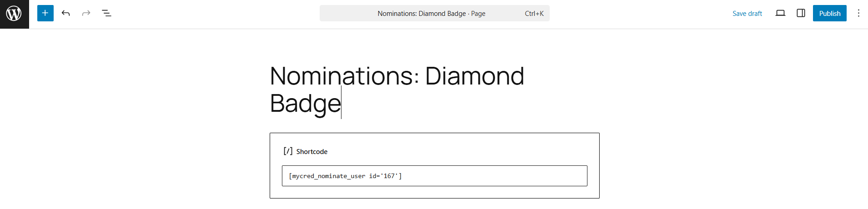Publish the Nominations page

click(x=829, y=13)
